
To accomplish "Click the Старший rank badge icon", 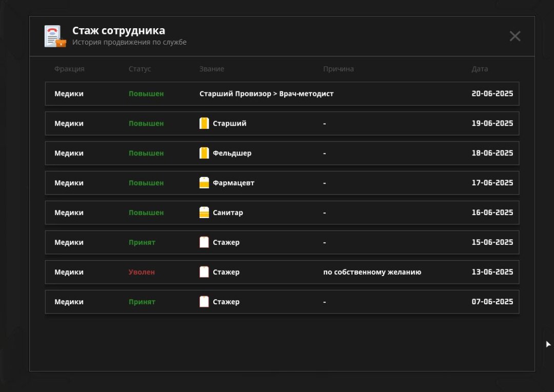I will 204,124.
